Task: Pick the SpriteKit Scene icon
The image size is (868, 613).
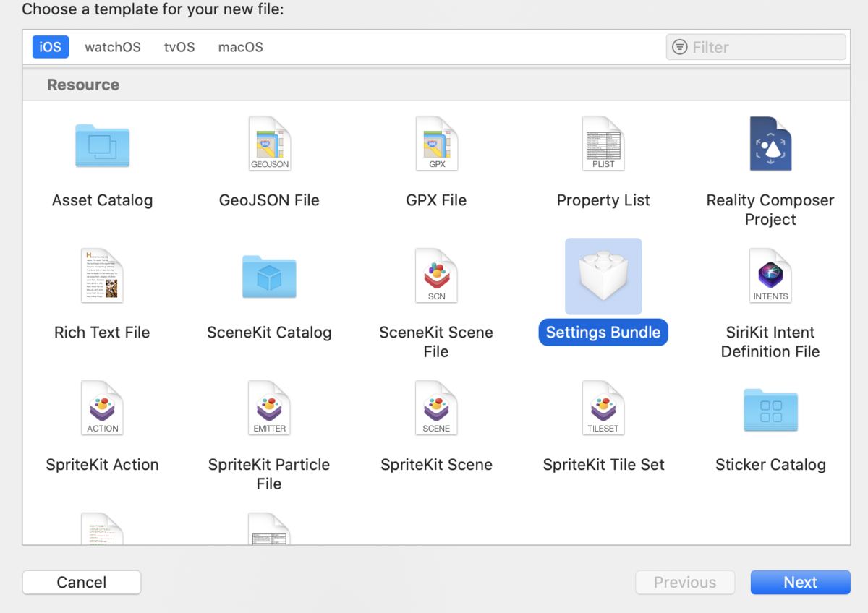Action: pyautogui.click(x=436, y=408)
